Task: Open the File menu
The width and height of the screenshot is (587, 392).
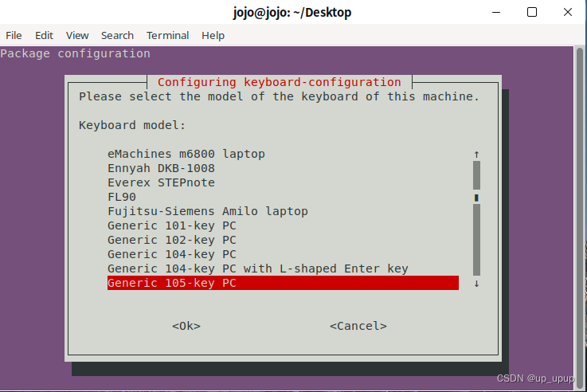Action: [x=14, y=36]
